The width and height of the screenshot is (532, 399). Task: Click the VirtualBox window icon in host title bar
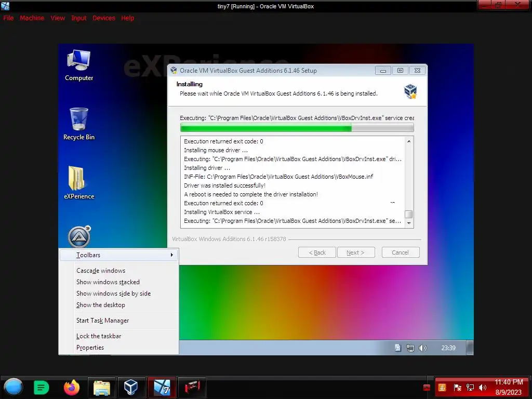pos(5,6)
